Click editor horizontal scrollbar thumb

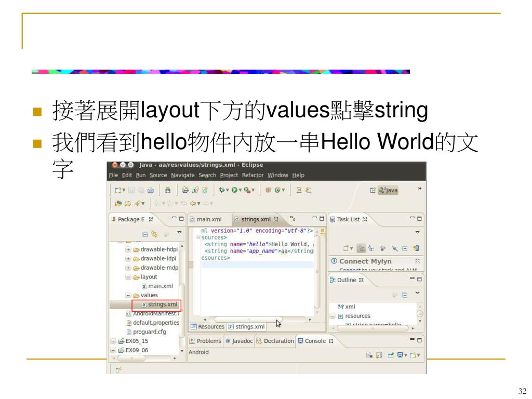(x=248, y=320)
